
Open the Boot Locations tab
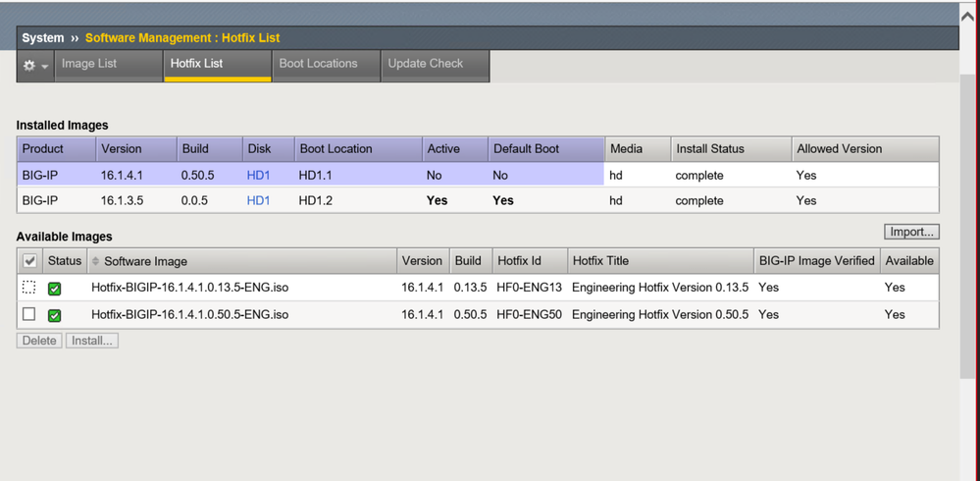[x=318, y=64]
